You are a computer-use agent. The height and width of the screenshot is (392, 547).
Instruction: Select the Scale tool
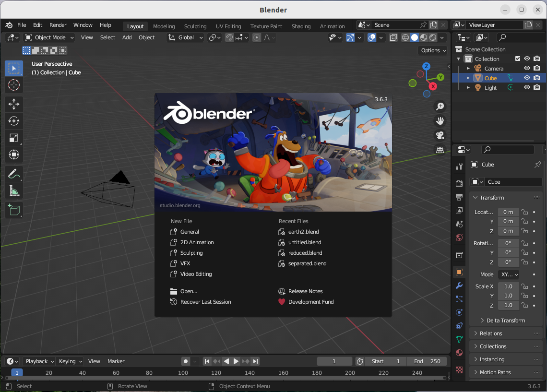(x=14, y=138)
